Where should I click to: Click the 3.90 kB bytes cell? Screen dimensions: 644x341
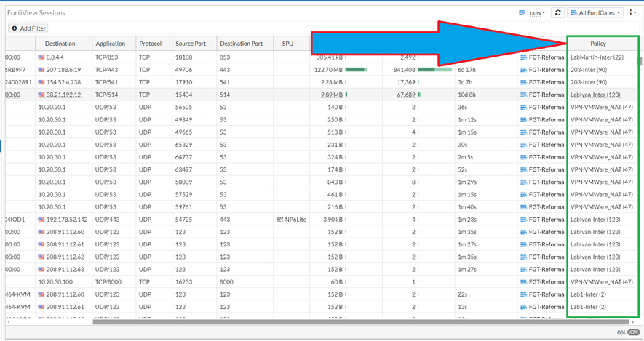point(333,220)
